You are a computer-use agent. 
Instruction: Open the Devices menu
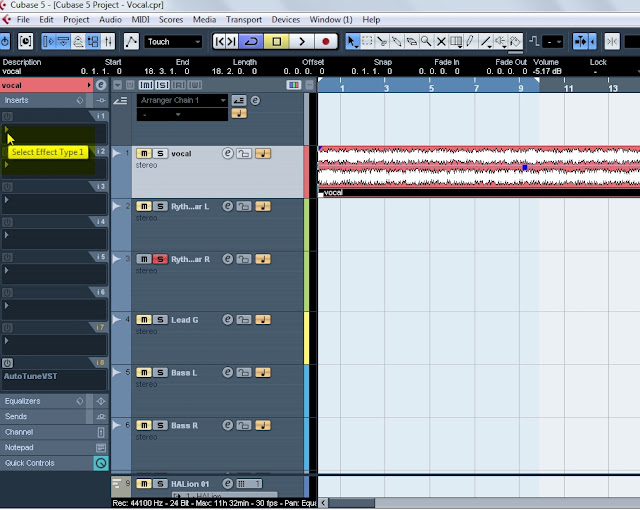285,20
